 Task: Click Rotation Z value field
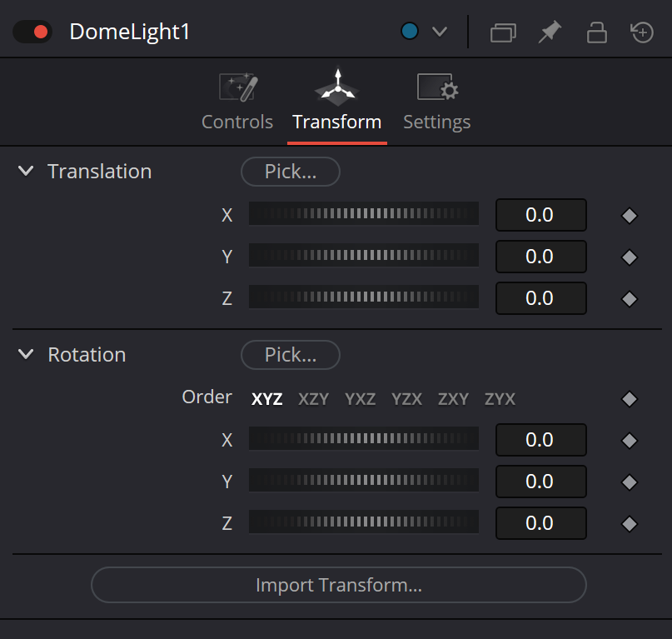[x=541, y=522]
